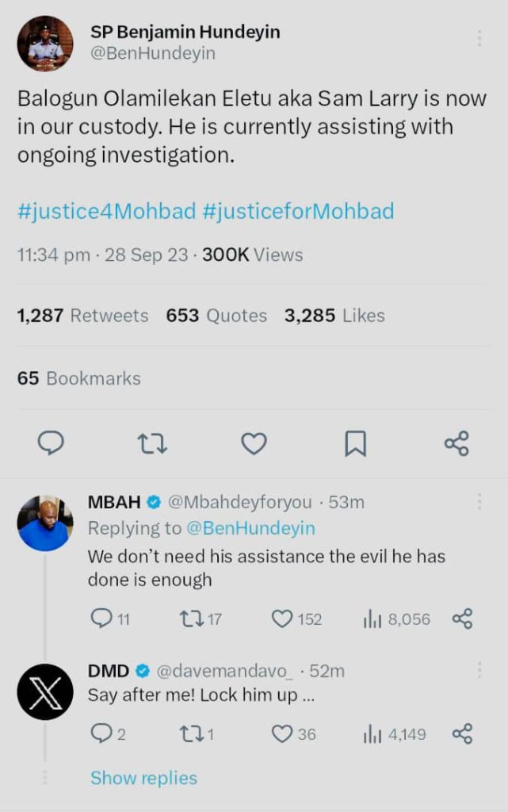Screen dimensions: 508x812
Task: View analytics for MBAH's reply showing 8,056
Action: click(x=372, y=619)
